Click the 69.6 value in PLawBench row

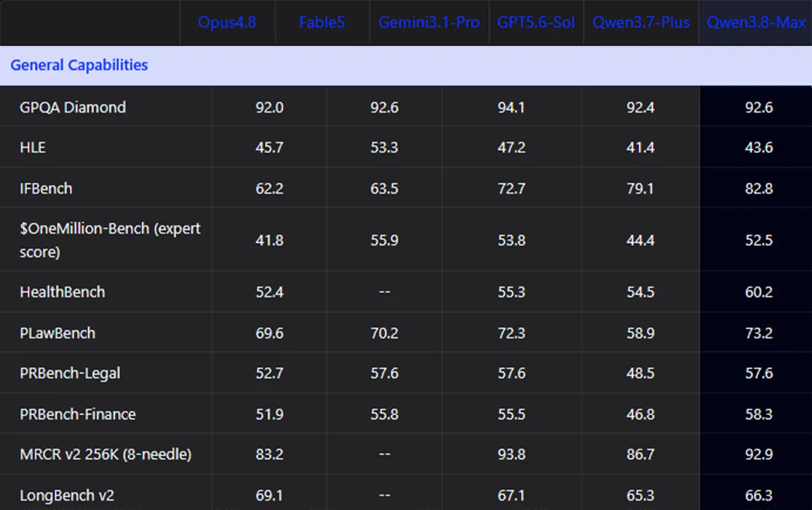coord(269,333)
